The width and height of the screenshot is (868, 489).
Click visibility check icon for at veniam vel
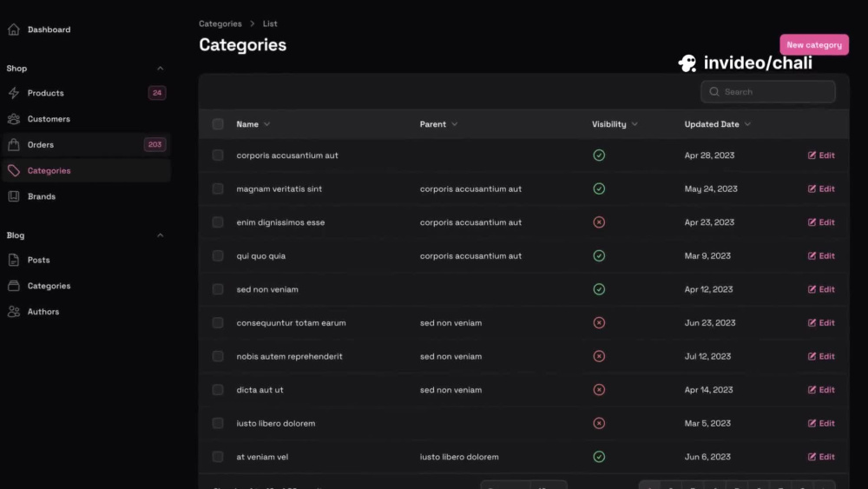(599, 457)
